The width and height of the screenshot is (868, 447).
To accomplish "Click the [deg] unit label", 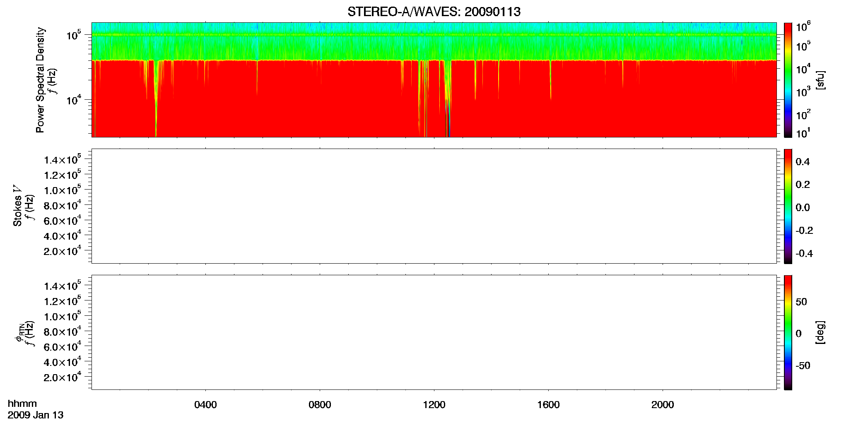I will tap(820, 332).
